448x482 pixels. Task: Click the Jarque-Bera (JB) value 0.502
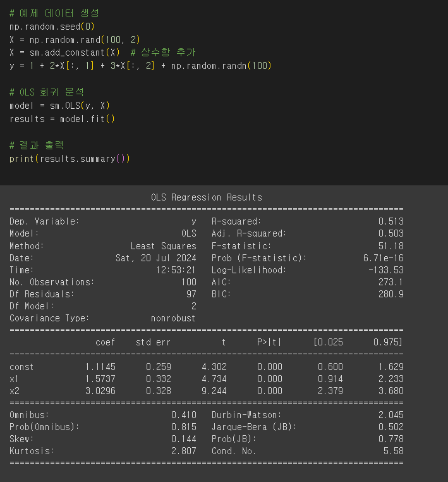pyautogui.click(x=391, y=427)
